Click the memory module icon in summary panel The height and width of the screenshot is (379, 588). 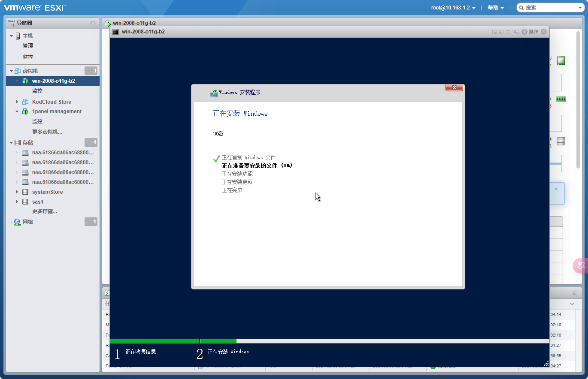pos(561,99)
